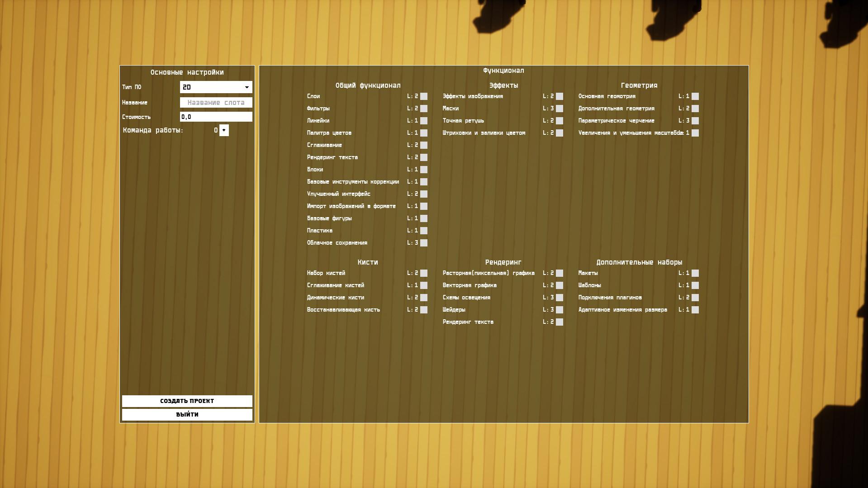Enable the Слои checkbox
868x488 pixels.
coord(424,96)
